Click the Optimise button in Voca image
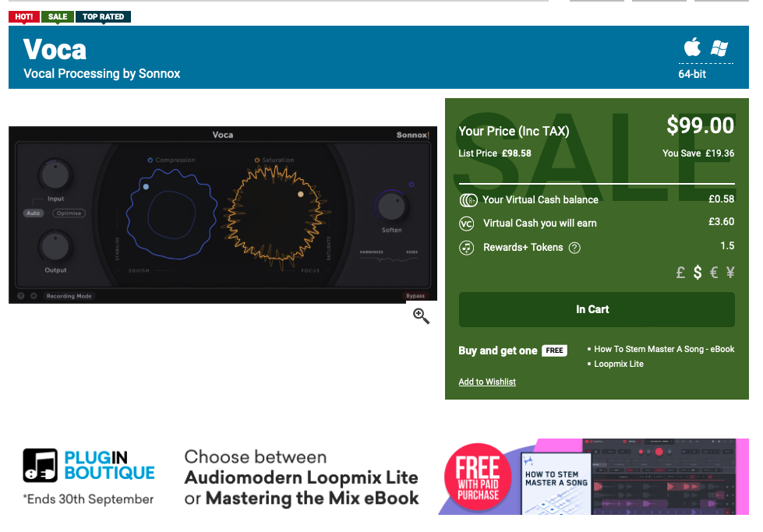 tap(69, 213)
